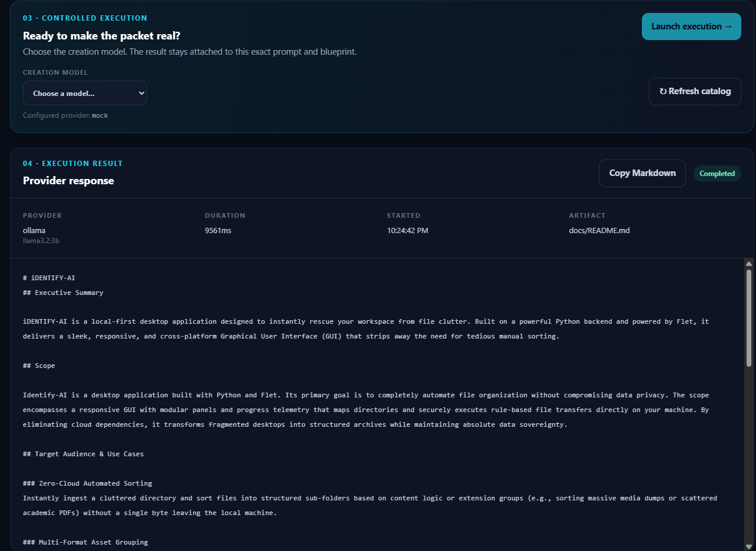Click the response pane scrollbar thumb
This screenshot has height=551, width=756.
(749, 318)
